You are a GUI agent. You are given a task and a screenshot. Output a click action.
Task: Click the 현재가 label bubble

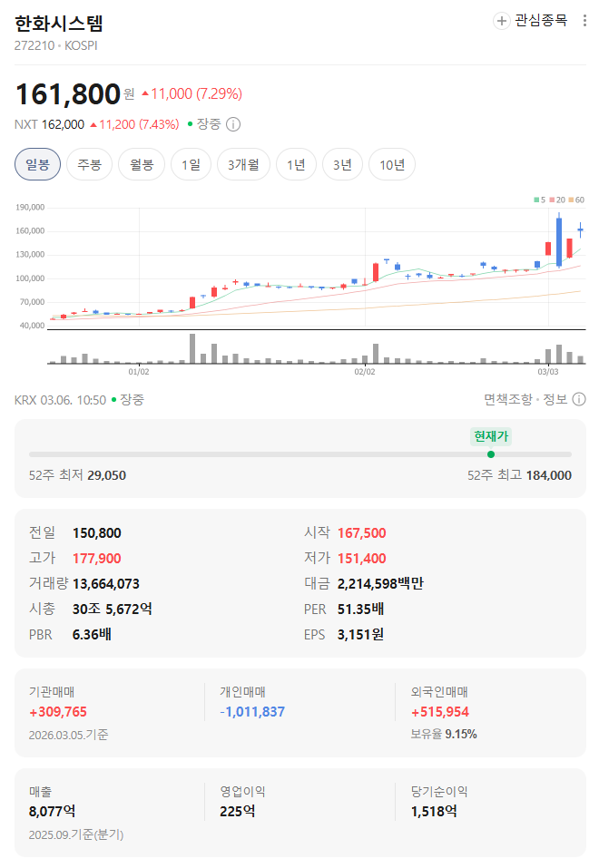click(491, 436)
